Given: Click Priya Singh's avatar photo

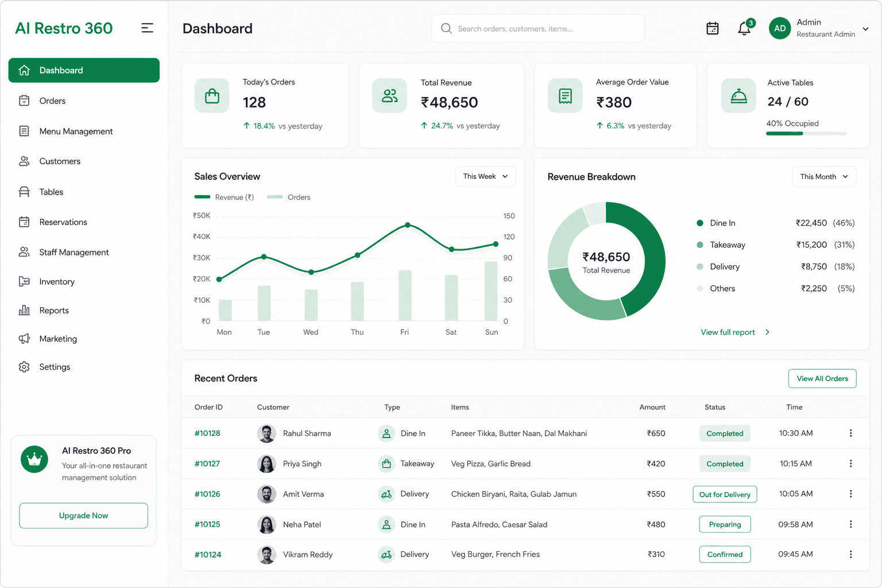Looking at the screenshot, I should 266,464.
